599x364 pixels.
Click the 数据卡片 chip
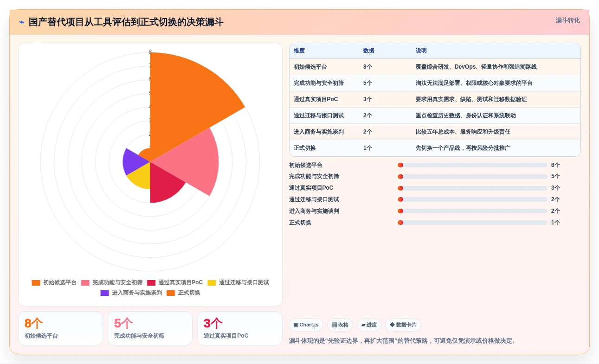(x=403, y=325)
